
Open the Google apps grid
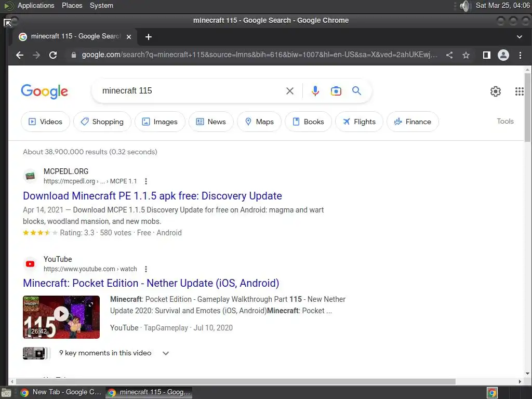coord(520,91)
